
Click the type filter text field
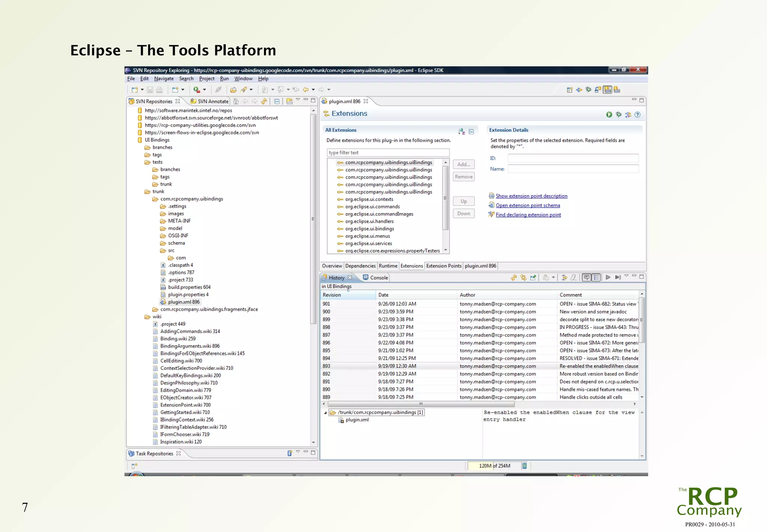[388, 152]
